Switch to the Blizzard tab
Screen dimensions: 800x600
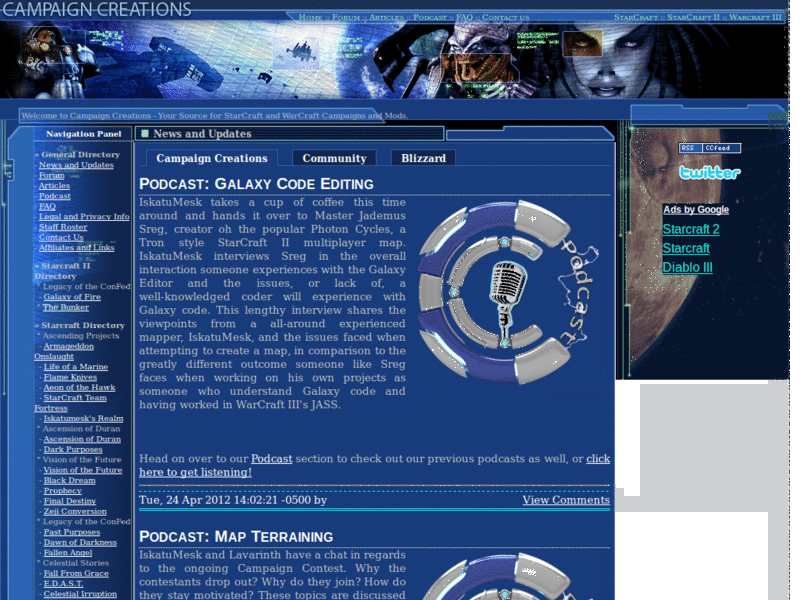(423, 157)
